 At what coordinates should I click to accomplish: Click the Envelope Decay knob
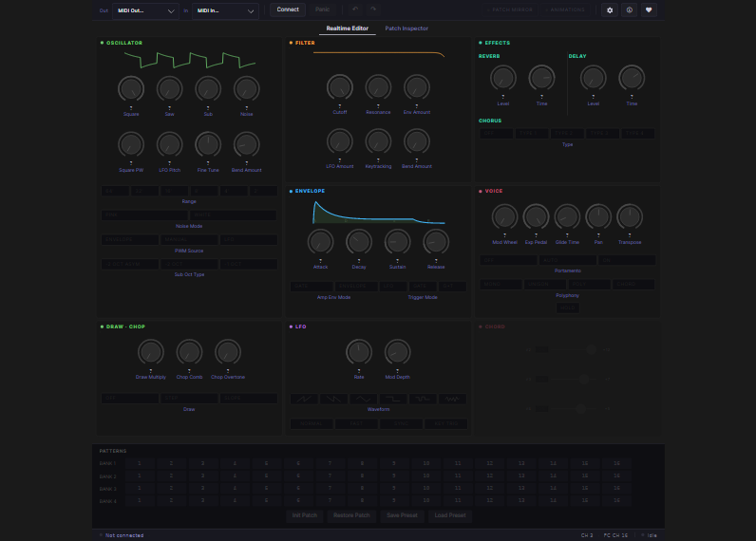(359, 242)
